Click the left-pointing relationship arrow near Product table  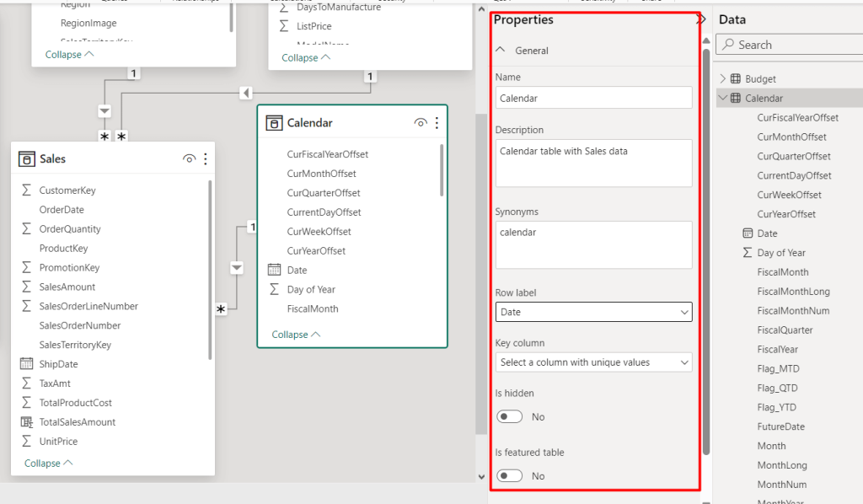(246, 93)
